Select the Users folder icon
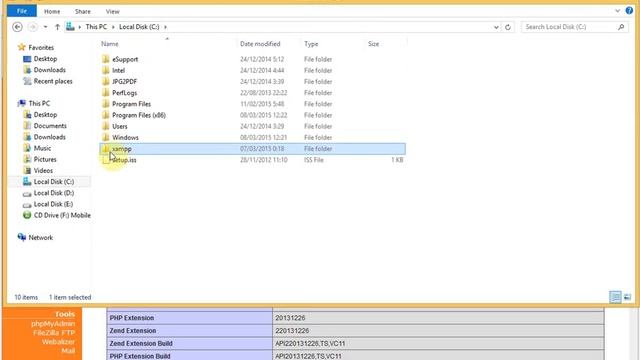This screenshot has width=640, height=360. point(106,126)
